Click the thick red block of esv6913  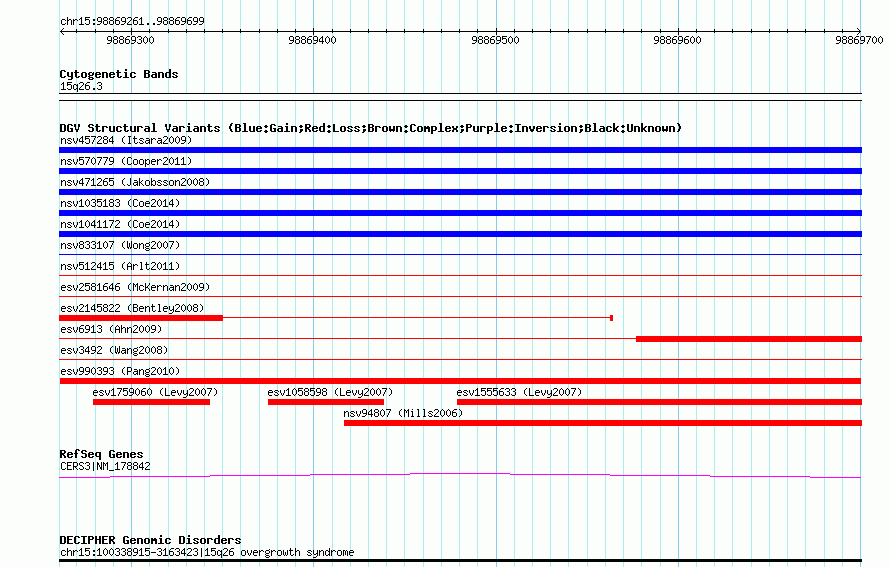(x=749, y=339)
